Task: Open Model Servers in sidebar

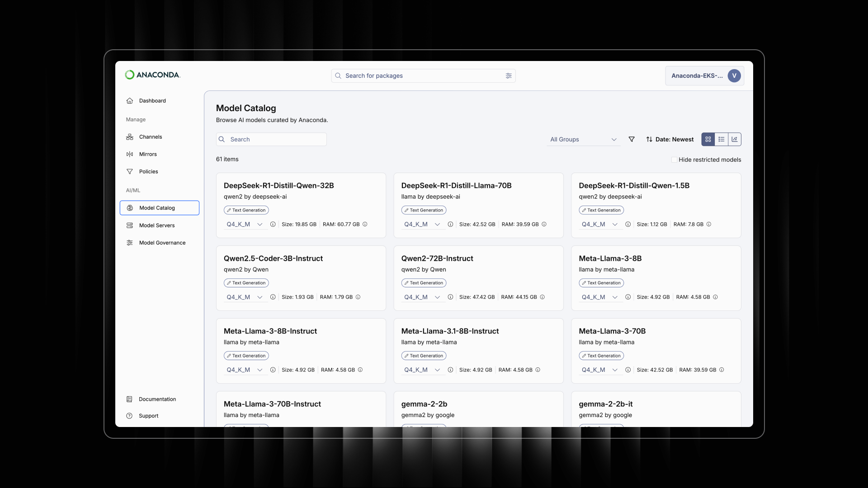Action: 156,225
